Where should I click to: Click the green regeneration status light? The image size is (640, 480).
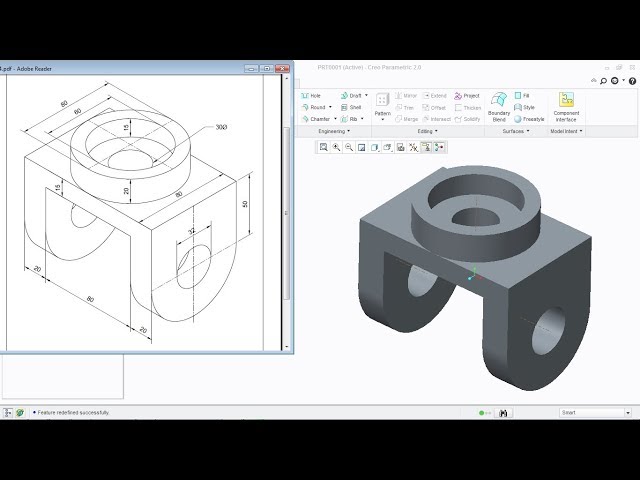[x=481, y=413]
